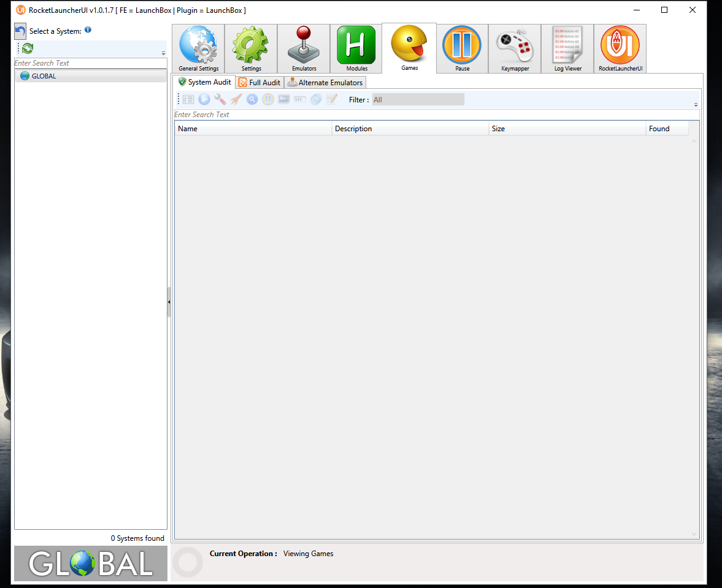The height and width of the screenshot is (588, 722).
Task: Close the RocketLauncherUI window
Action: [x=692, y=10]
